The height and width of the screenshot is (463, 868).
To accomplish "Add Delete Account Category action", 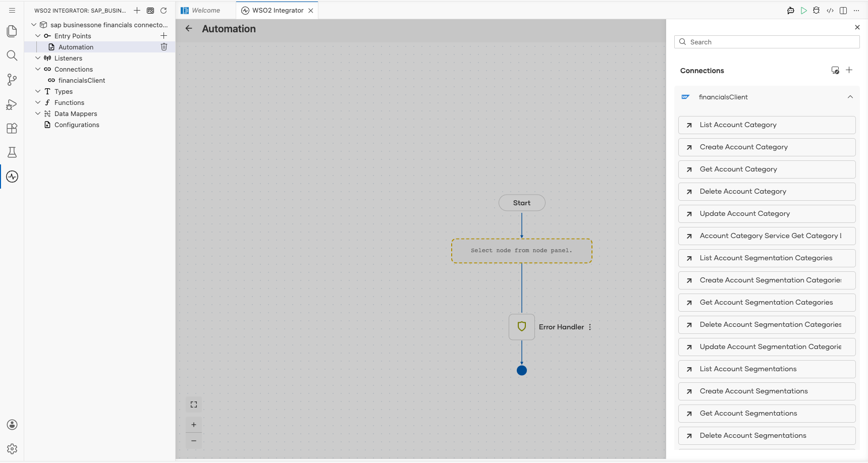I will (x=767, y=192).
